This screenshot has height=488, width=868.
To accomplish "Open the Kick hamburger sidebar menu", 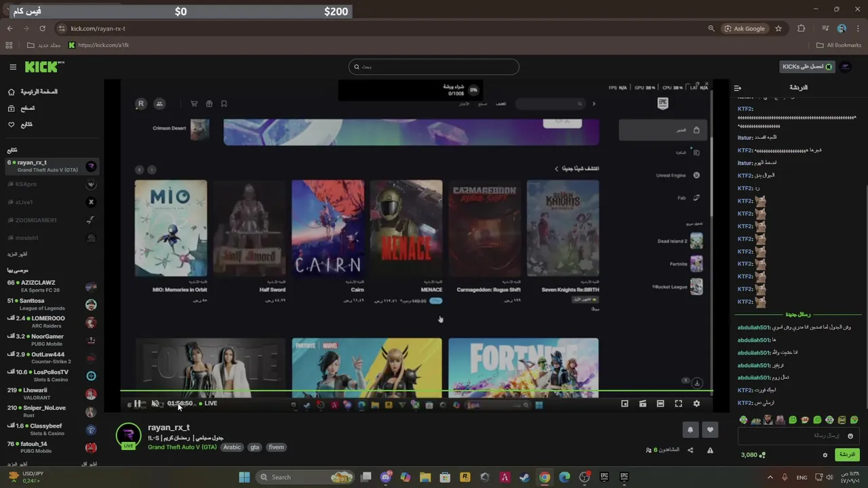I will (x=13, y=67).
